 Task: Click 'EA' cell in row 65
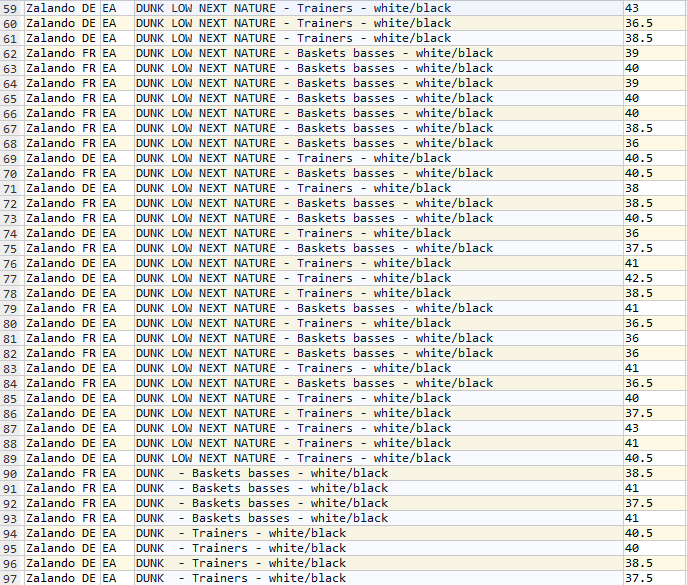(117, 98)
